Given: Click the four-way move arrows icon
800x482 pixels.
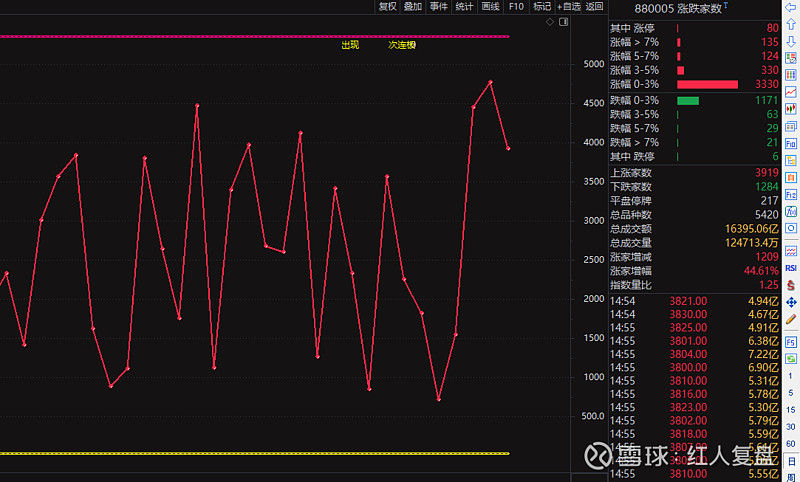Looking at the screenshot, I should (x=790, y=301).
